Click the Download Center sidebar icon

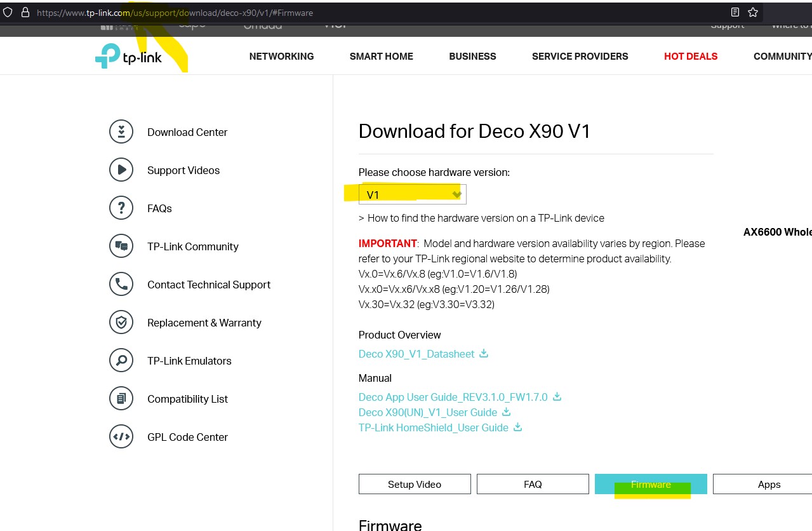tap(121, 132)
